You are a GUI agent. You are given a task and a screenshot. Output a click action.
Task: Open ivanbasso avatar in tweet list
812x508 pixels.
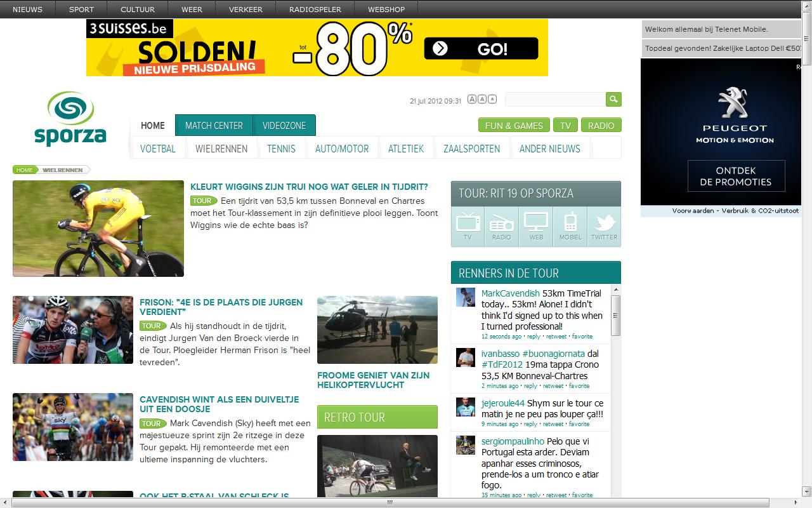[x=466, y=358]
